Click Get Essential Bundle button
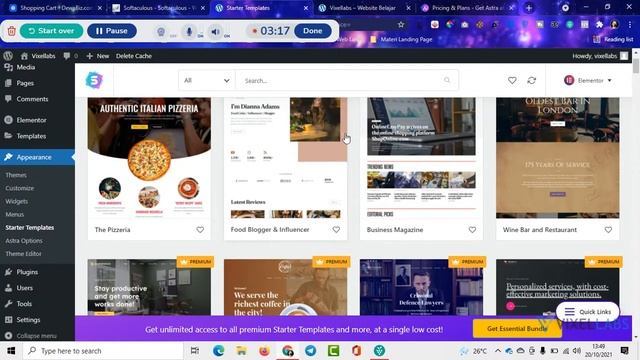Viewport: 640px width, 360px height. pos(517,329)
